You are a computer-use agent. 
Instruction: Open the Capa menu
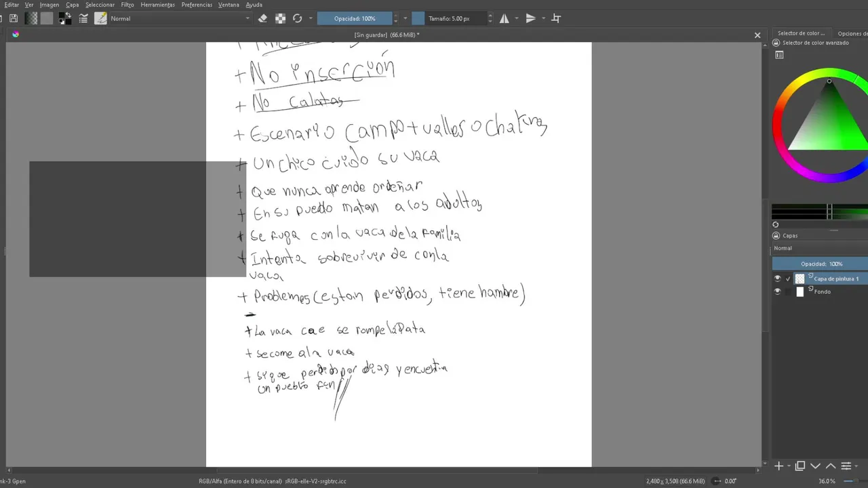pyautogui.click(x=73, y=5)
